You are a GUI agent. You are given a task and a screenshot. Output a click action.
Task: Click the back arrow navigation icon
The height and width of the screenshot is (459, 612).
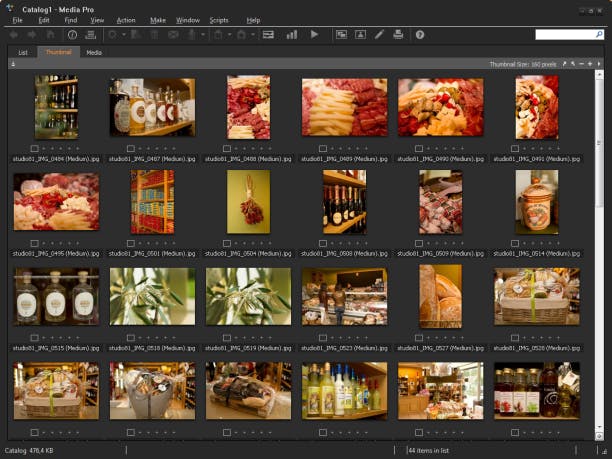click(14, 34)
